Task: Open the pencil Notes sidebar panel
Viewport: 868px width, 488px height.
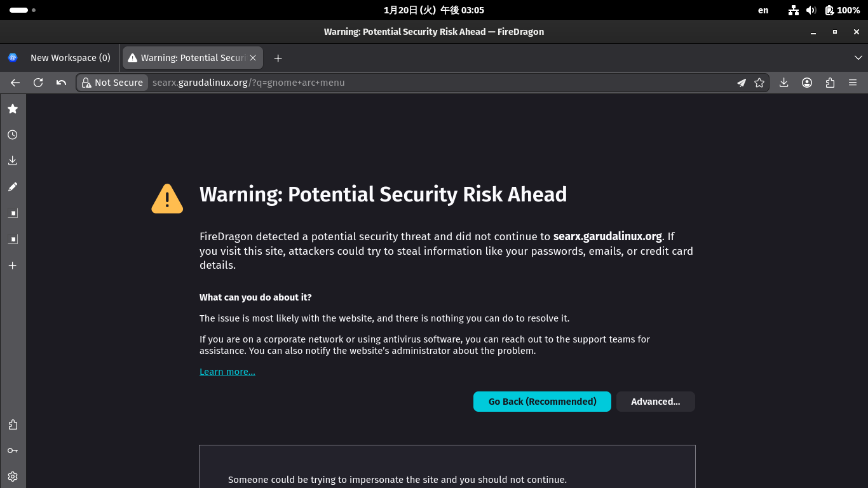Action: pyautogui.click(x=13, y=187)
